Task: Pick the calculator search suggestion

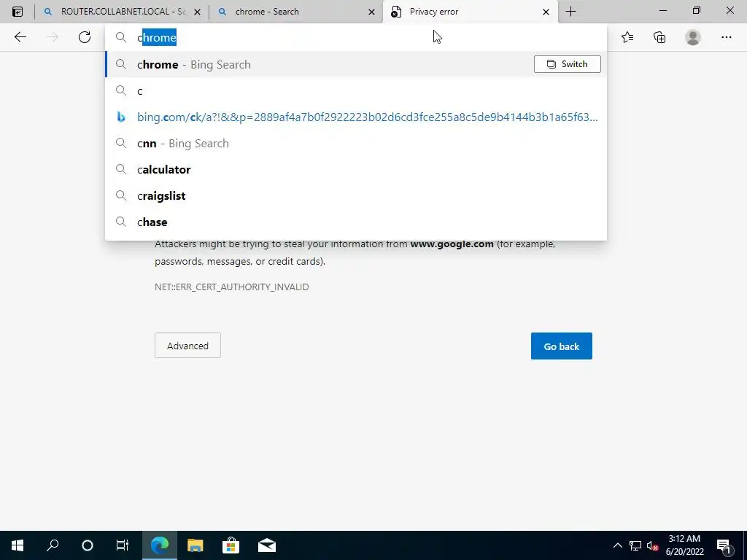Action: pyautogui.click(x=356, y=169)
